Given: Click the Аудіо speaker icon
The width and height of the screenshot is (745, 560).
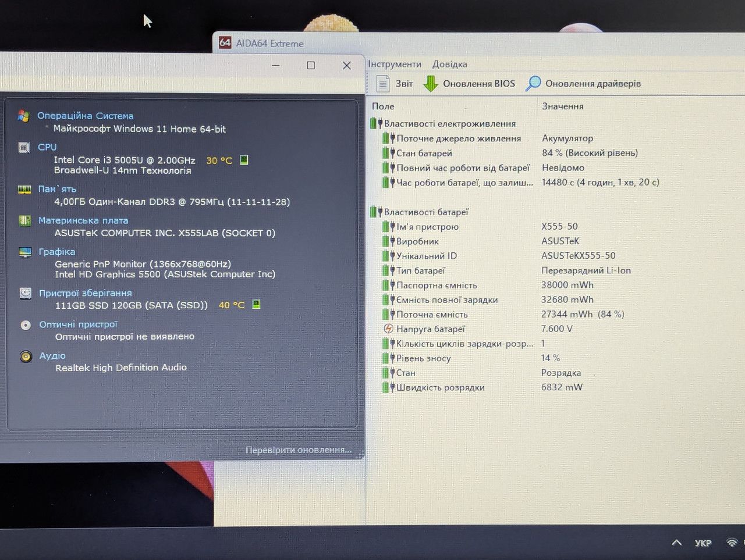Looking at the screenshot, I should 26,356.
